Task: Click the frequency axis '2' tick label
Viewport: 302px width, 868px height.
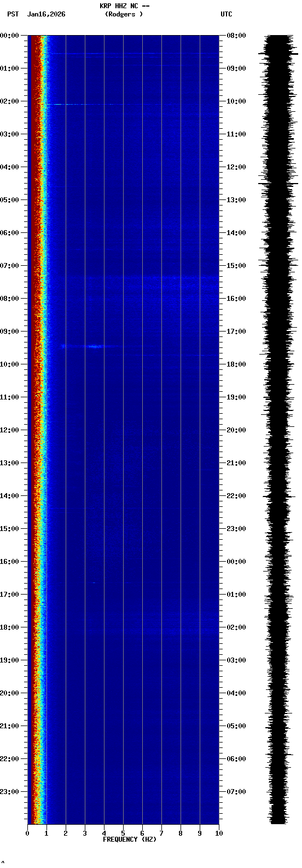Action: point(66,833)
